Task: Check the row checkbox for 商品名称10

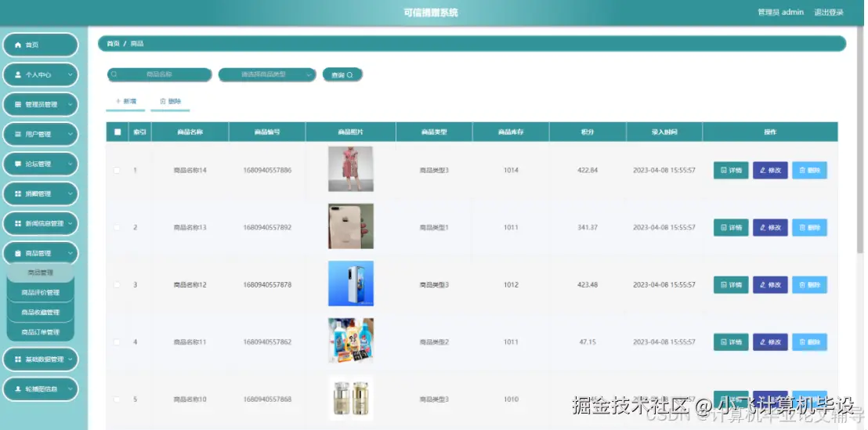Action: 117,399
